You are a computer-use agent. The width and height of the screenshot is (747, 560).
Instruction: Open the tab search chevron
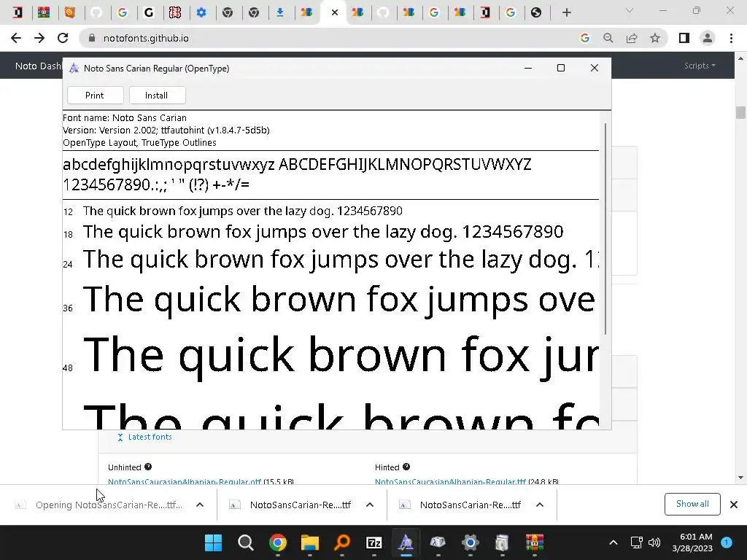pos(630,10)
